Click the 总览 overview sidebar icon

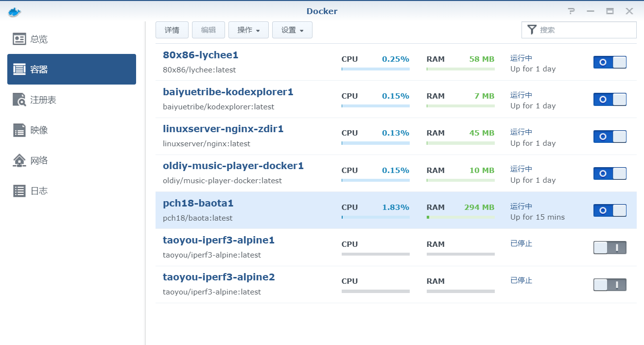[x=19, y=39]
